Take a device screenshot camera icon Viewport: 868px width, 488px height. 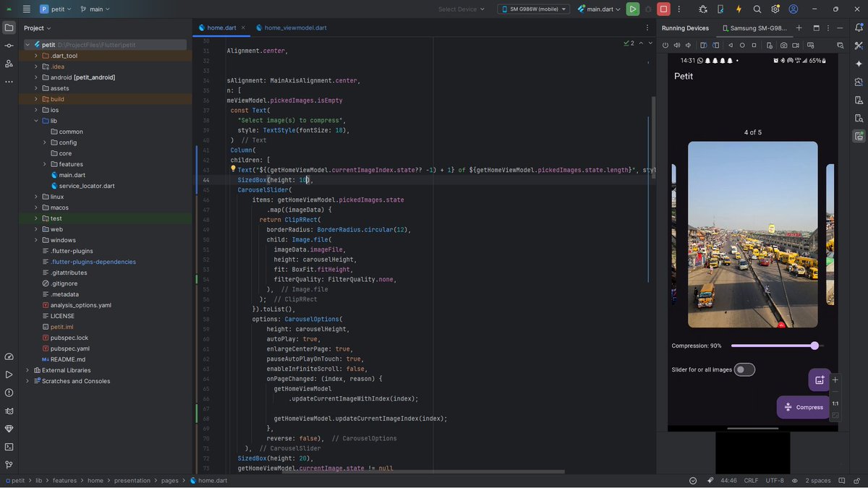783,45
